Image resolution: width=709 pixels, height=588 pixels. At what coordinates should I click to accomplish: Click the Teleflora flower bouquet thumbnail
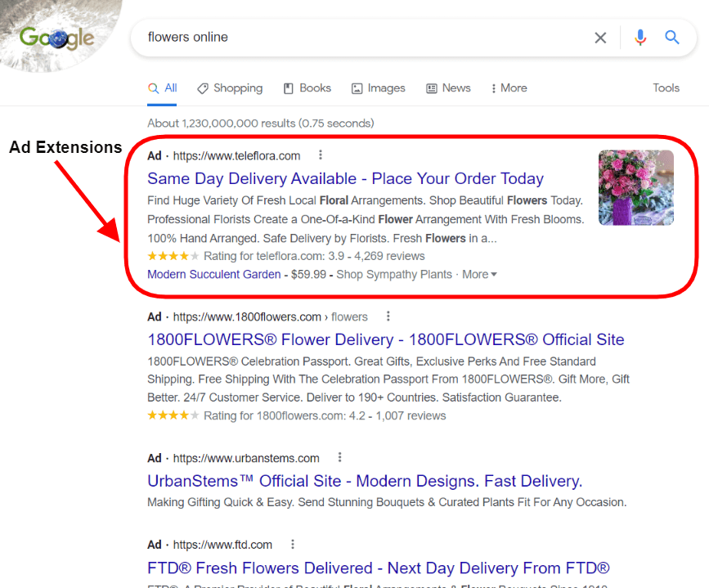click(636, 188)
